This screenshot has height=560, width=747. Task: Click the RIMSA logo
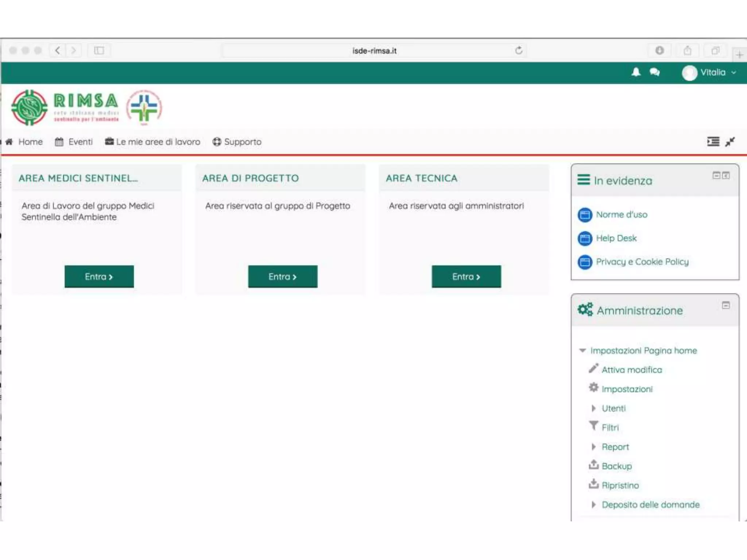click(x=66, y=108)
